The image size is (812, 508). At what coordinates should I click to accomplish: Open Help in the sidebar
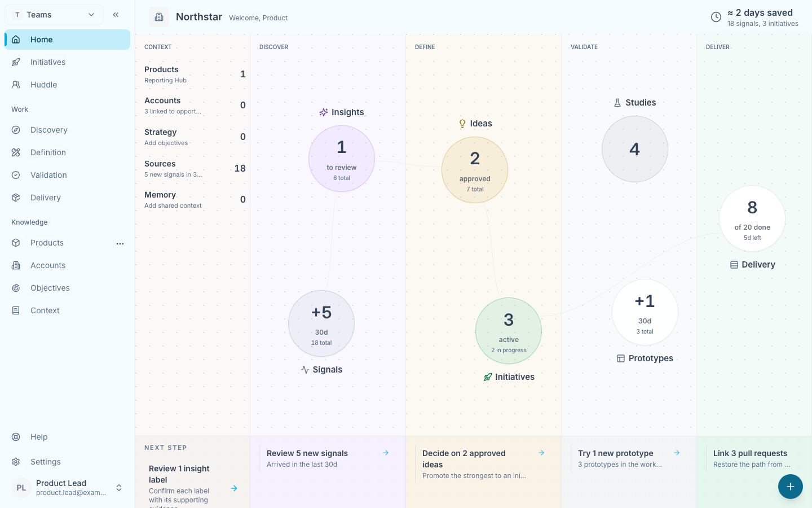pos(67,437)
